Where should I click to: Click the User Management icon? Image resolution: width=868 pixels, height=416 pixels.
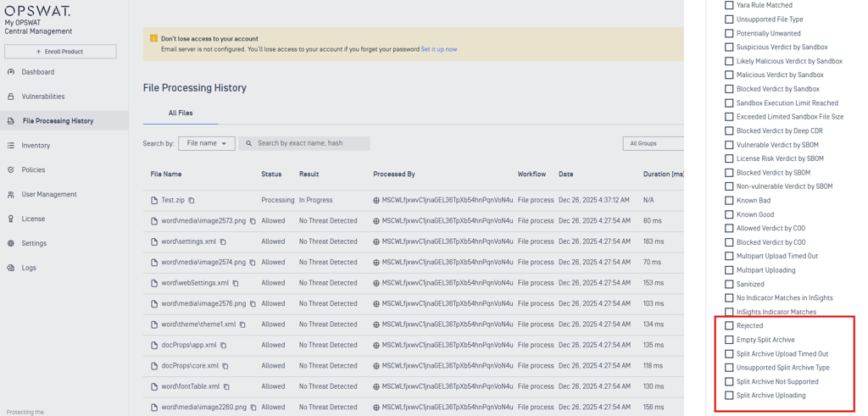[x=11, y=195]
